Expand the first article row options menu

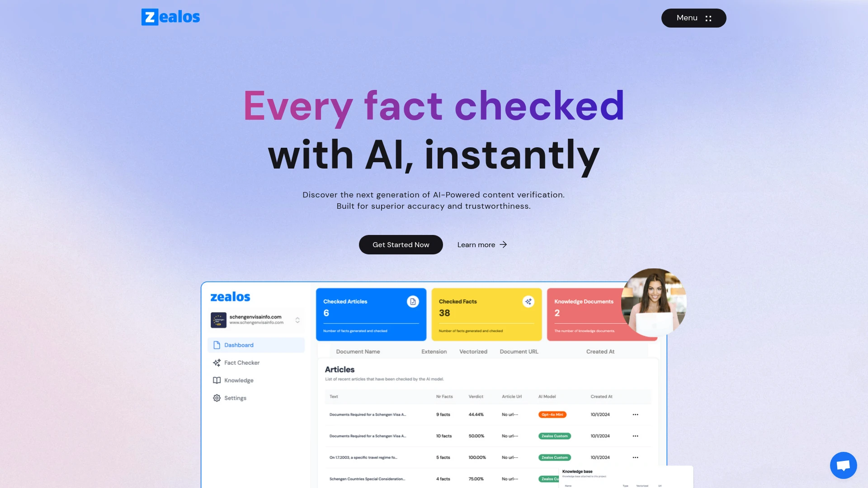pyautogui.click(x=635, y=414)
